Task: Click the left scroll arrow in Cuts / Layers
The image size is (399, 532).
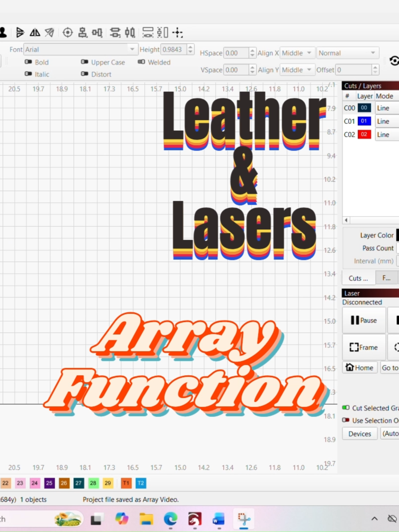Action: 346,220
